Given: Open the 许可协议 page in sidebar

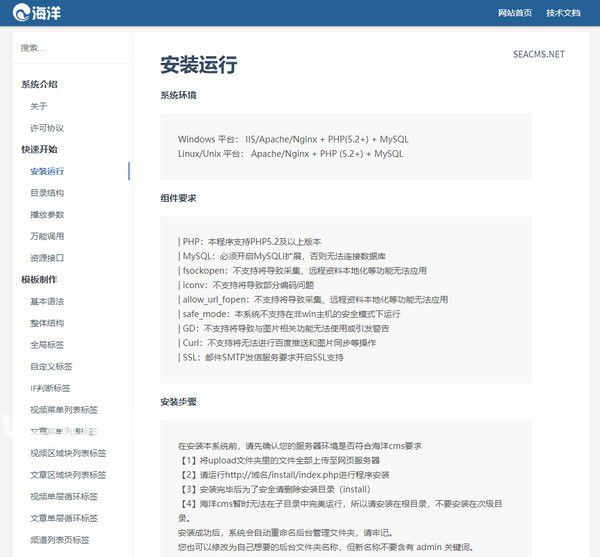Looking at the screenshot, I should pos(47,128).
